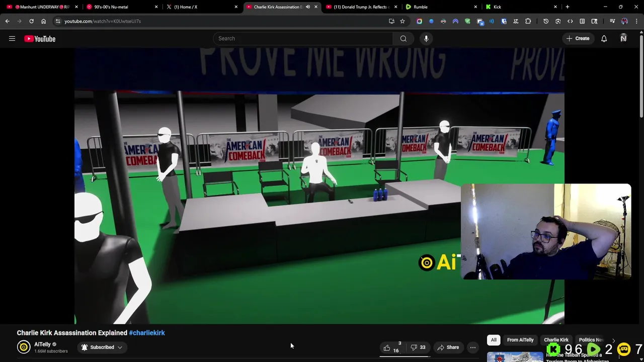Mute the Charlie Kirk tab audio icon

(x=308, y=7)
